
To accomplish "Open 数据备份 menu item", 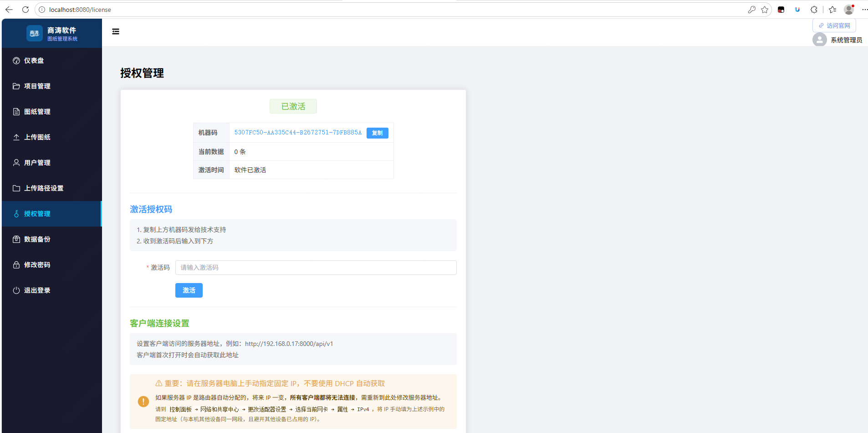I will tap(52, 239).
